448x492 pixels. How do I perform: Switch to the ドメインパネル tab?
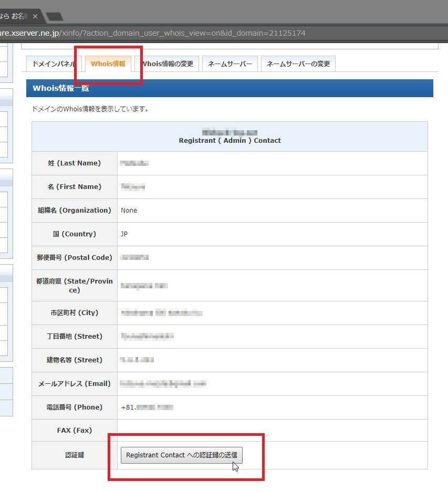pos(54,64)
